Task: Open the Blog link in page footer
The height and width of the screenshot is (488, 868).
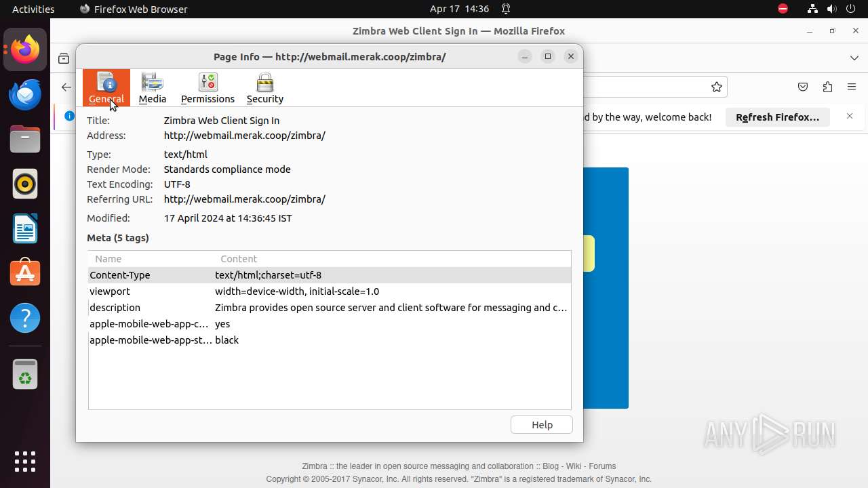Action: [551, 466]
